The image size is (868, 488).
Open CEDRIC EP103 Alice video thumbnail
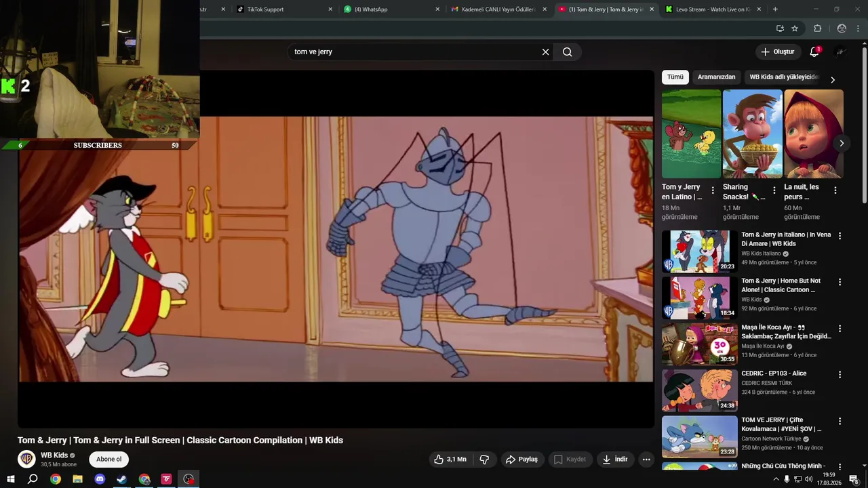point(699,391)
